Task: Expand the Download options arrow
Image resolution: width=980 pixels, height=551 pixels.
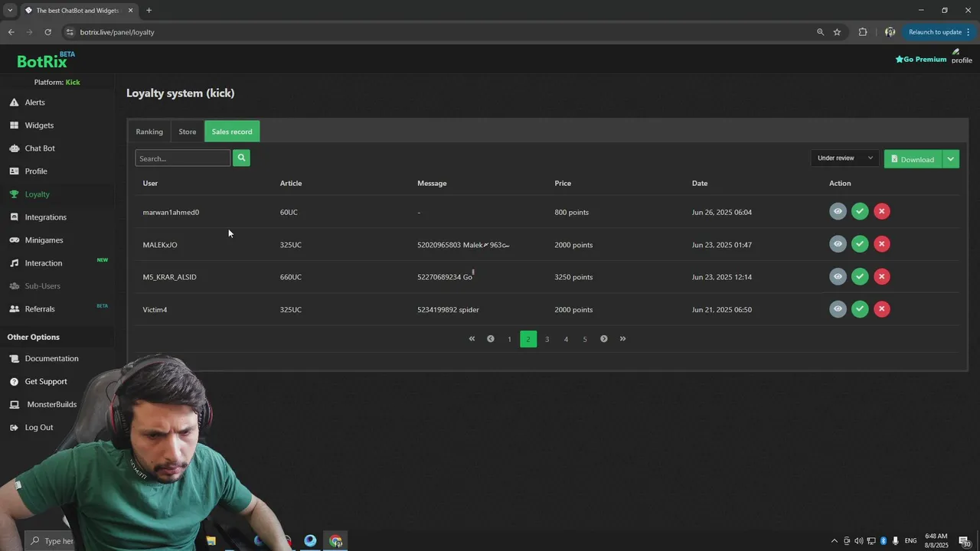Action: 950,159
